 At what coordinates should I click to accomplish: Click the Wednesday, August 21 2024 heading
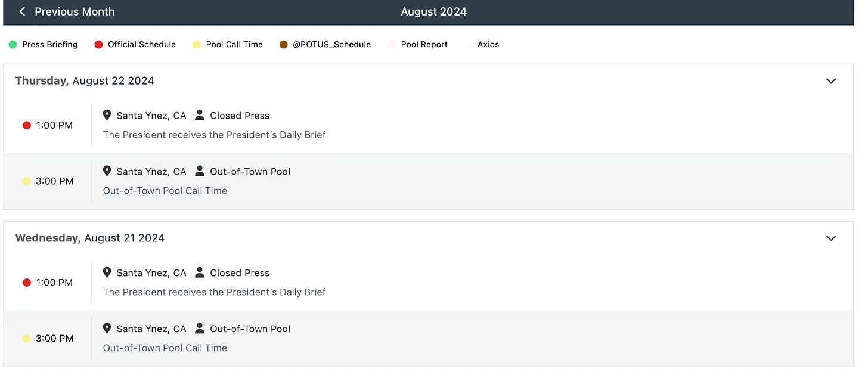tap(90, 238)
